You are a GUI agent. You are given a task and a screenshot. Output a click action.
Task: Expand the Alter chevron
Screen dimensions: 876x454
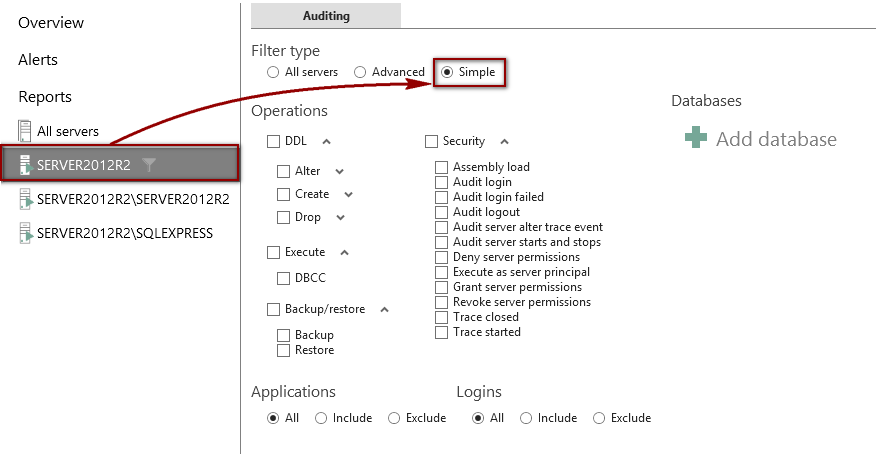(339, 171)
